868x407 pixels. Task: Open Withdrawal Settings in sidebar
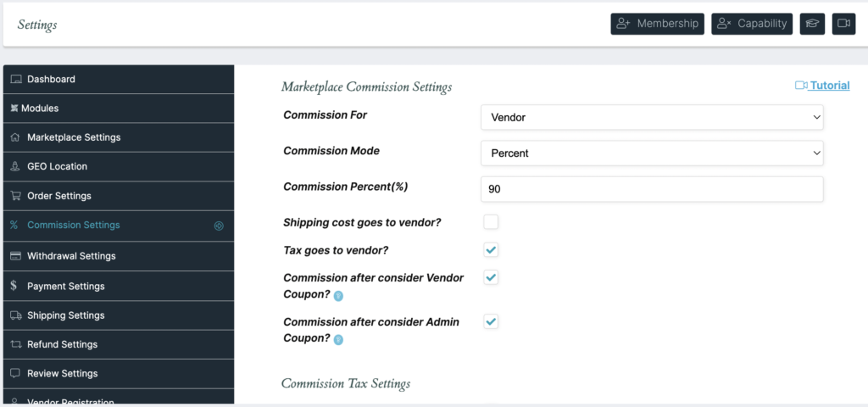71,256
